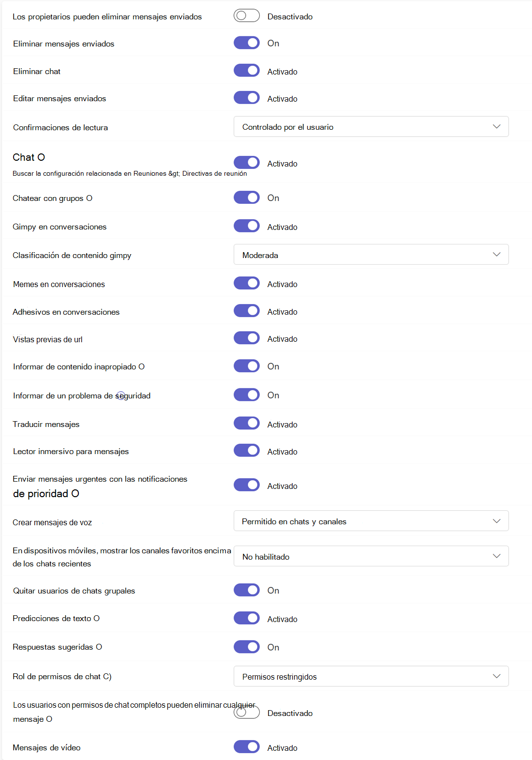
Task: Click info icon after 'de prioridad'
Action: coord(75,494)
